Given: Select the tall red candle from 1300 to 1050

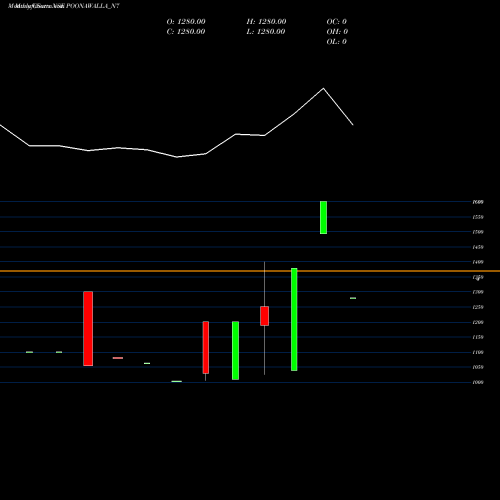Looking at the screenshot, I should point(88,329).
